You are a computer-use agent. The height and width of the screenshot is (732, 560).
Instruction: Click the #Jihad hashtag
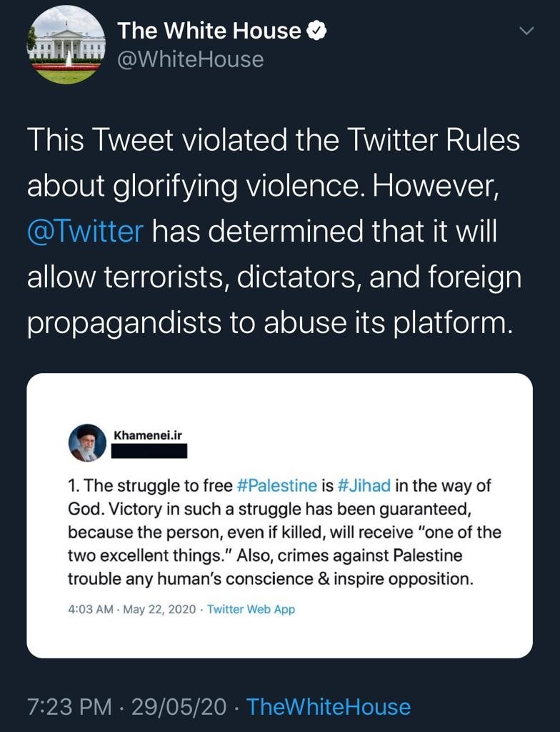[x=364, y=486]
